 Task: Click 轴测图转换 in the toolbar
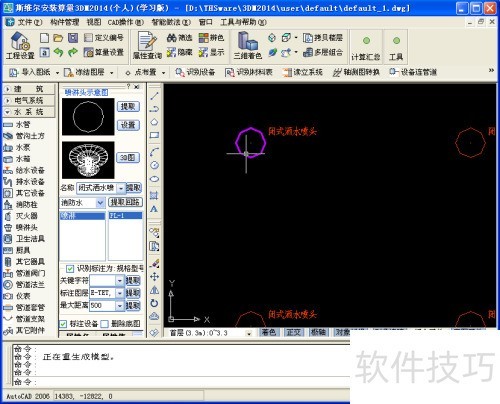[x=356, y=72]
